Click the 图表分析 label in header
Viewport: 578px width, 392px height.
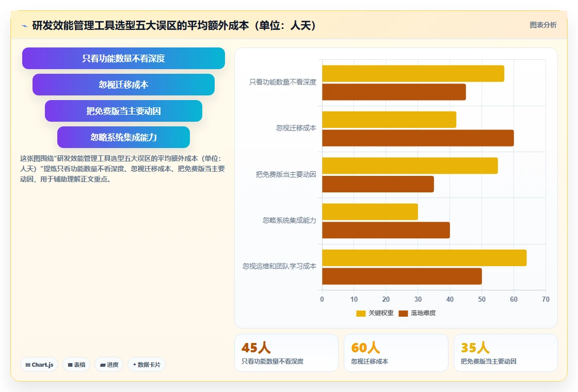click(543, 25)
